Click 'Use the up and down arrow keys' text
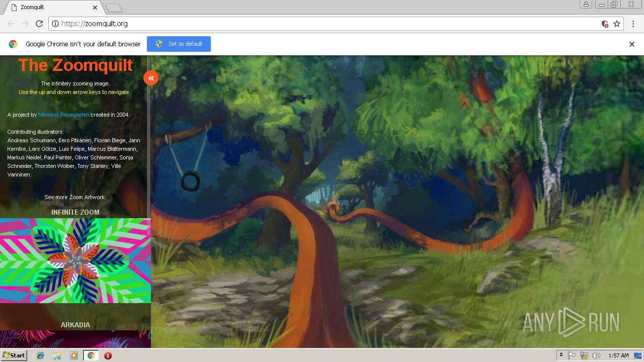The image size is (644, 362). pos(74,92)
